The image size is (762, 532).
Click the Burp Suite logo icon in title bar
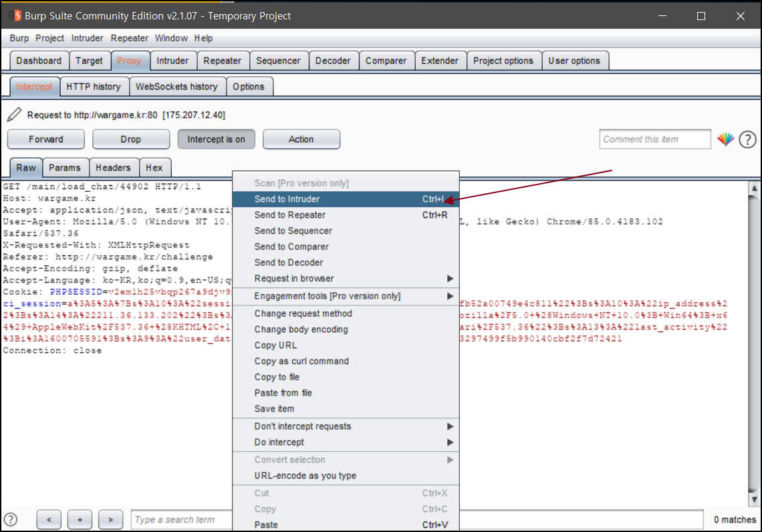17,15
